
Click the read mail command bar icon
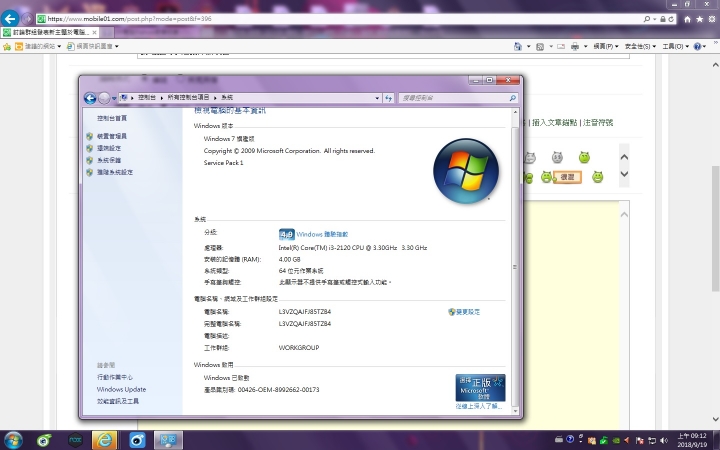click(561, 46)
